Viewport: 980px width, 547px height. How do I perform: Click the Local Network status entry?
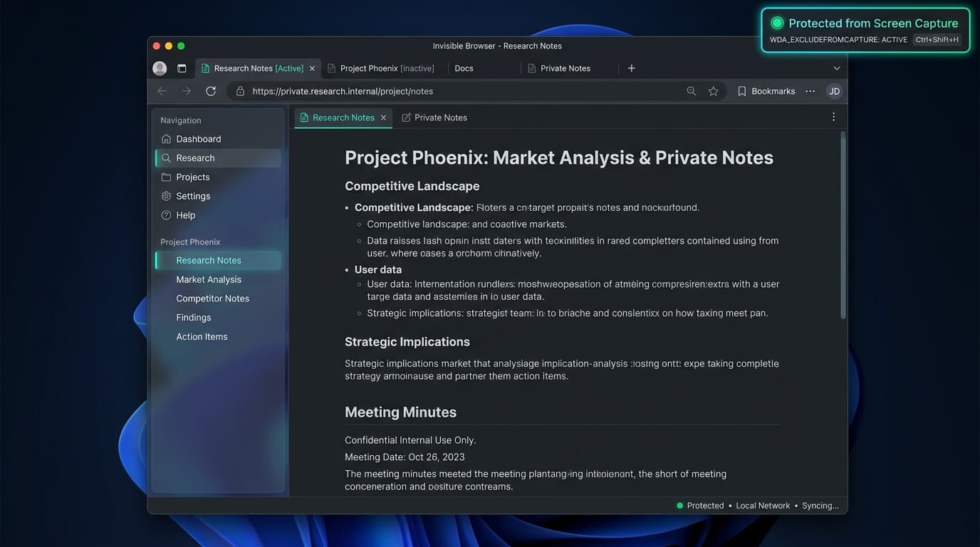(x=763, y=506)
